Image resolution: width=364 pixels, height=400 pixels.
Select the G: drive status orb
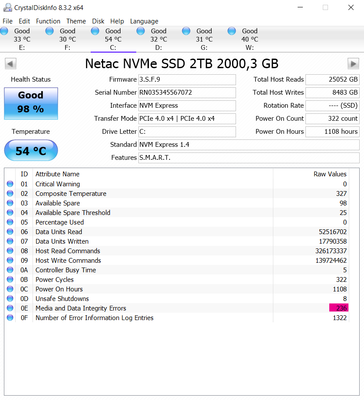click(186, 31)
